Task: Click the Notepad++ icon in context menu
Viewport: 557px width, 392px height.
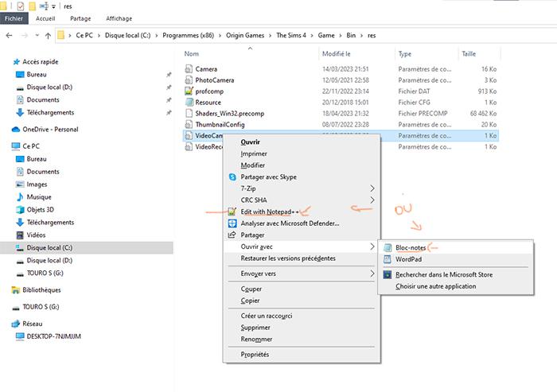Action: 232,212
